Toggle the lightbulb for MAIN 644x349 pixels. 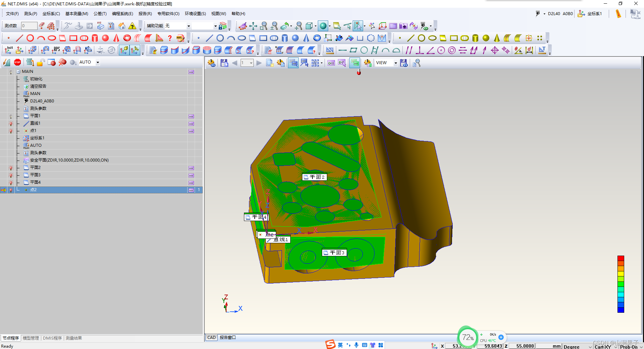coord(11,72)
